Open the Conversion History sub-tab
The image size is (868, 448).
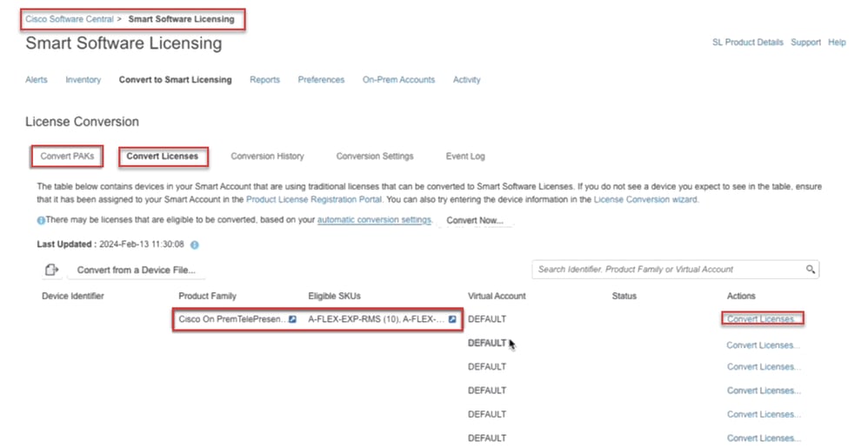(x=267, y=157)
